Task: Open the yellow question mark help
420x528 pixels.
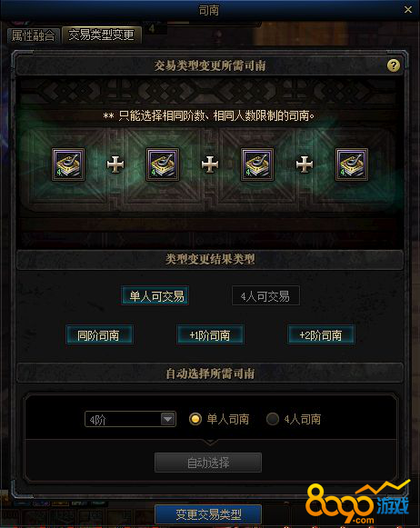Action: click(x=394, y=65)
